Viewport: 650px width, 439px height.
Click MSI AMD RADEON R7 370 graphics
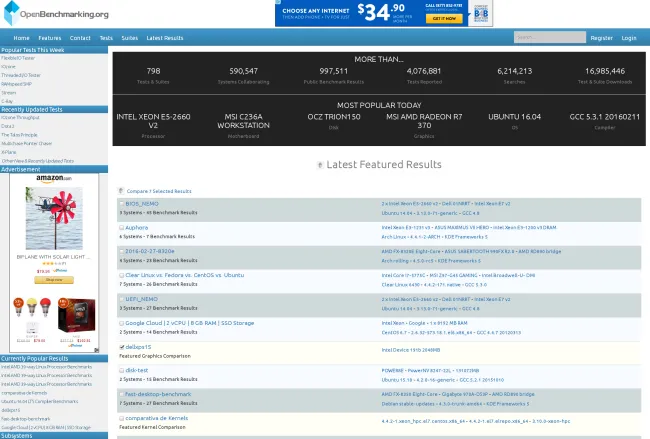pyautogui.click(x=424, y=121)
